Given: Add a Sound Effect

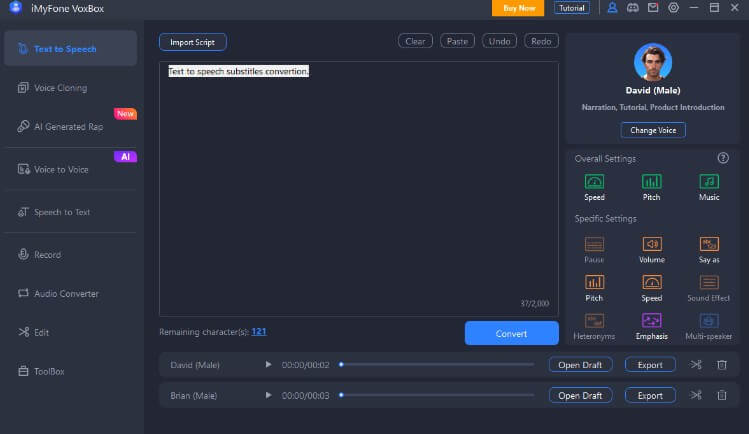Looking at the screenshot, I should [x=709, y=288].
